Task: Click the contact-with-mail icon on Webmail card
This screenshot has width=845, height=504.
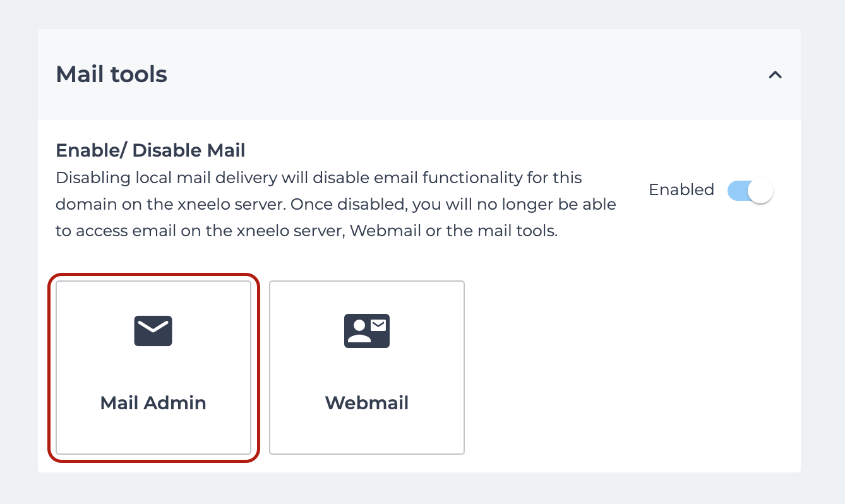Action: pyautogui.click(x=367, y=330)
